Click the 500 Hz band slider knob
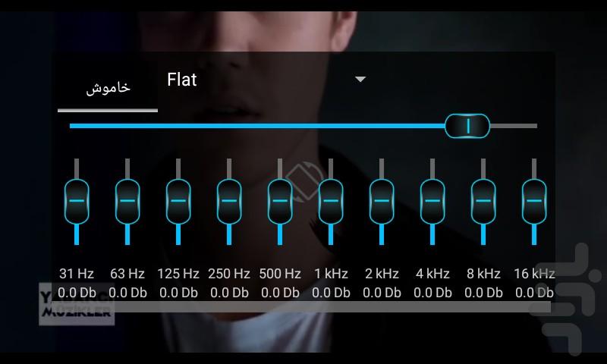Viewport: 607px width, 364px height. (280, 201)
